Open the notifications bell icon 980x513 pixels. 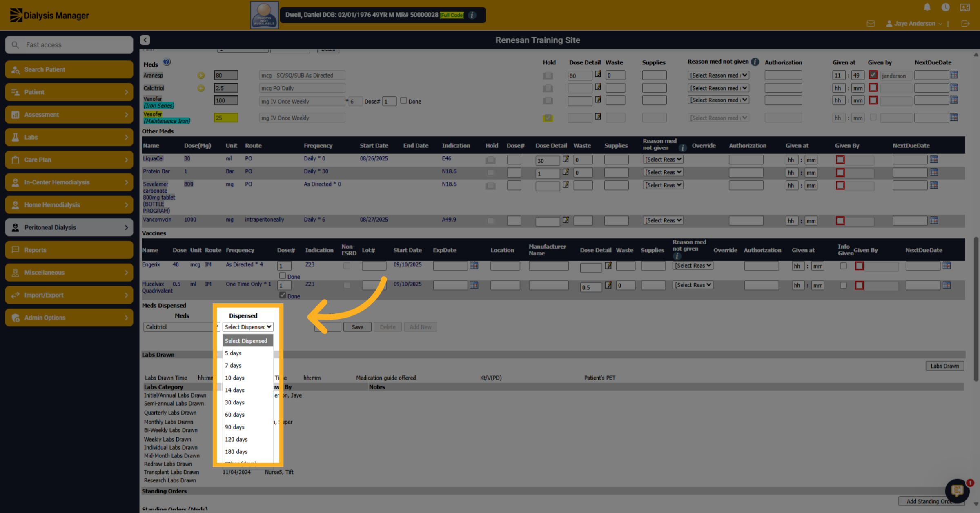tap(927, 7)
